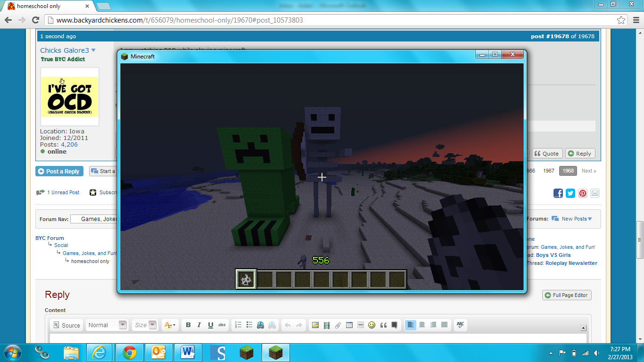644x362 pixels.
Task: Toggle underline formatting
Action: pyautogui.click(x=210, y=325)
